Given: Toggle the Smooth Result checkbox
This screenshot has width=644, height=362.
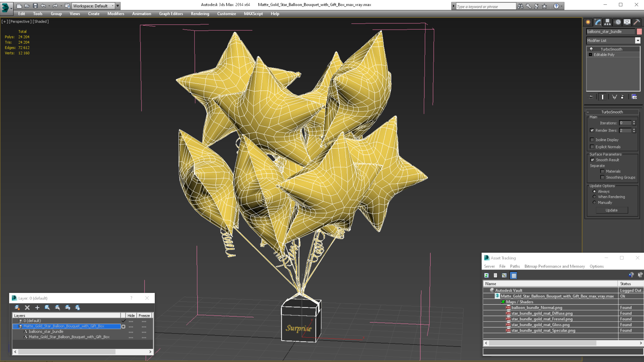Looking at the screenshot, I should [592, 160].
